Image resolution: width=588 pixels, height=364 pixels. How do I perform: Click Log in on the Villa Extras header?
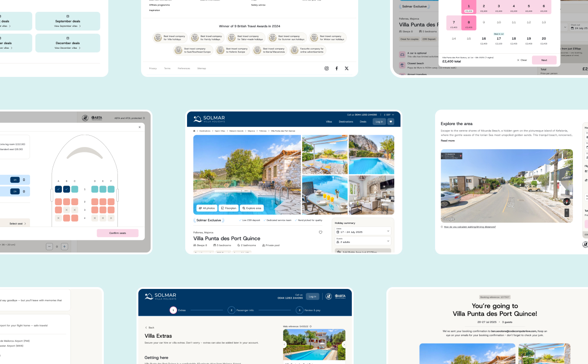point(312,296)
